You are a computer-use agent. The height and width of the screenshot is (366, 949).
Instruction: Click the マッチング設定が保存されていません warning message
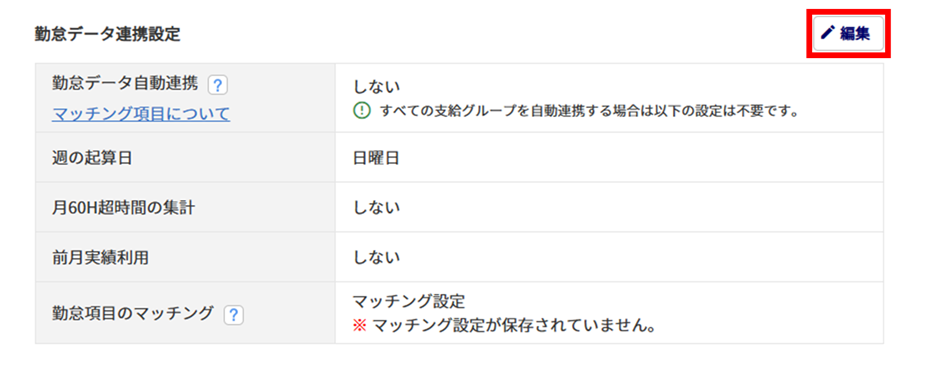tap(514, 327)
